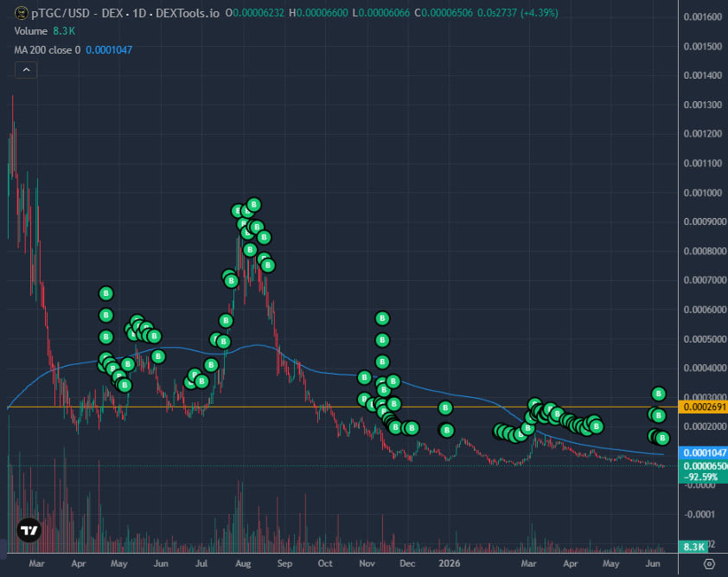728x577 pixels.
Task: Click the TradingView logo badge
Action: coord(29,530)
